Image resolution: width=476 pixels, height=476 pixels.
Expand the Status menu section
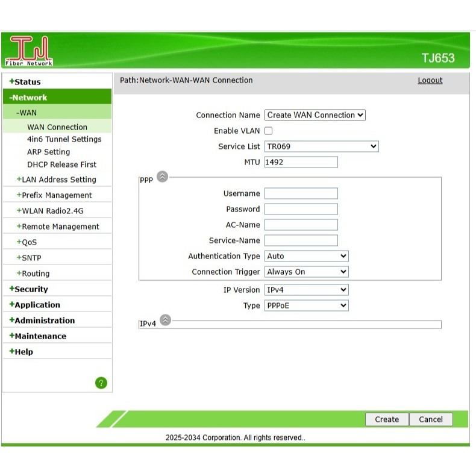27,82
